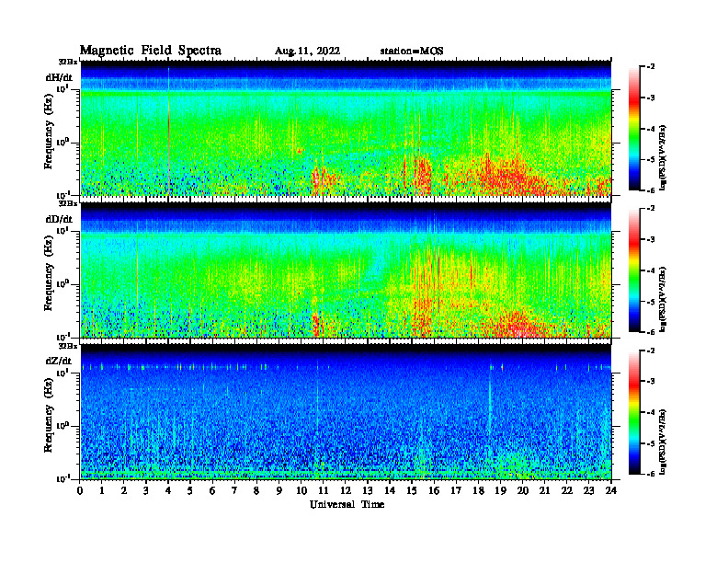Image resolution: width=728 pixels, height=563 pixels.
Task: Click the hour 11 tick label
Action: click(324, 491)
